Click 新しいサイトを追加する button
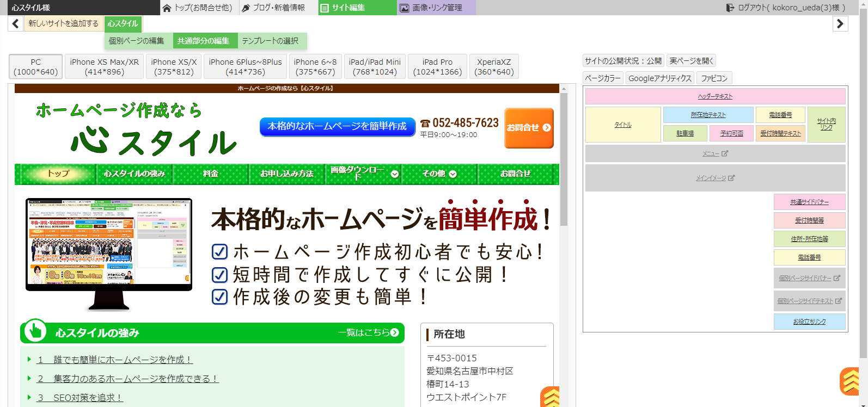Viewport: 868px width, 407px height. [x=63, y=23]
